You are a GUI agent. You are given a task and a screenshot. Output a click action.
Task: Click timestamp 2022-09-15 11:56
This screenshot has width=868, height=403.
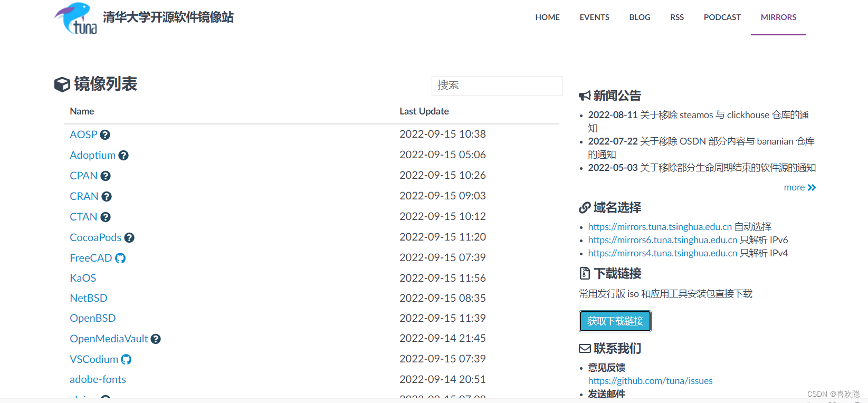click(x=443, y=278)
